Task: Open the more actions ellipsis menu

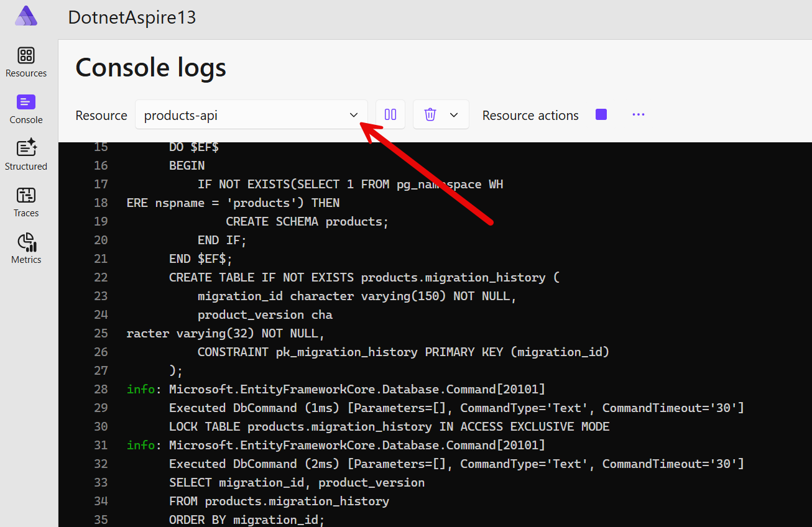Action: pyautogui.click(x=638, y=115)
